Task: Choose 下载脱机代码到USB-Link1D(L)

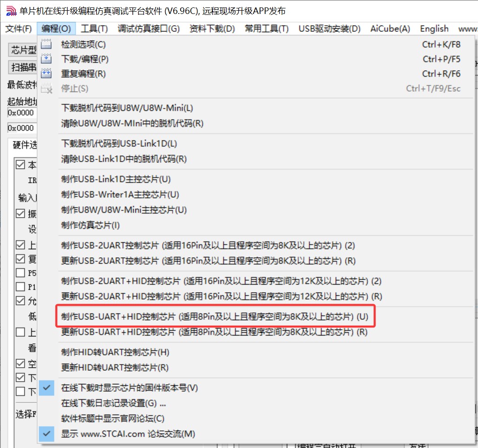Action: coord(119,144)
